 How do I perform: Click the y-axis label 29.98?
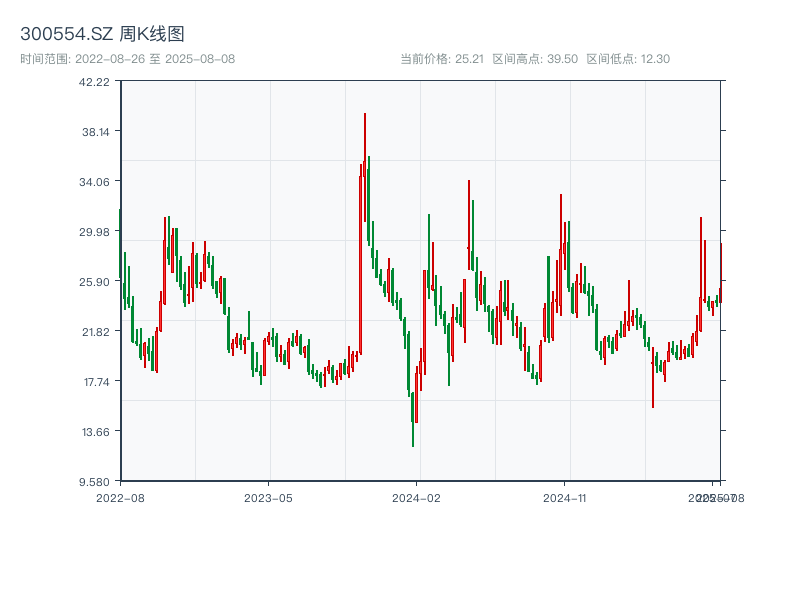tap(94, 232)
